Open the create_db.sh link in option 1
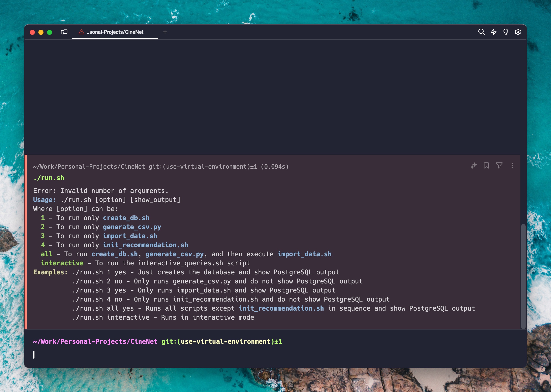Image resolution: width=551 pixels, height=392 pixels. (126, 218)
